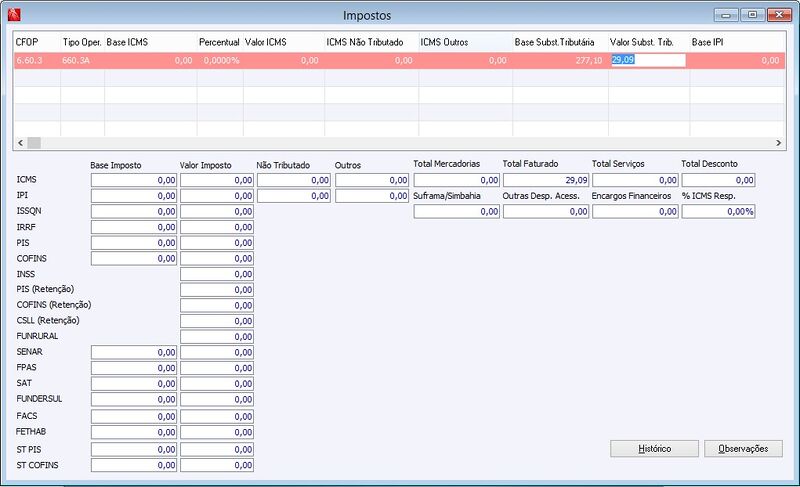Focus the PIS (Retenção) value field
Image resolution: width=800 pixels, height=487 pixels.
pos(217,290)
